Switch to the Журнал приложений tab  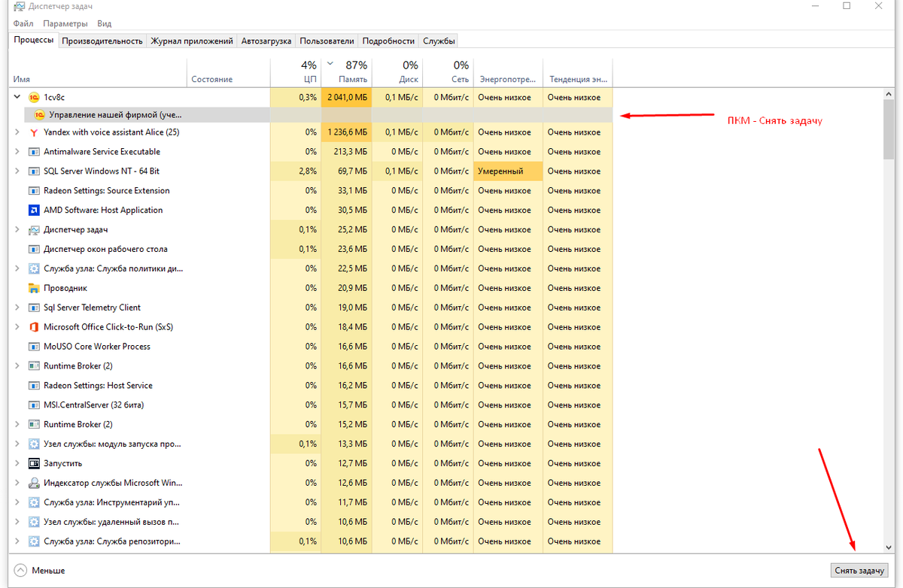[192, 41]
